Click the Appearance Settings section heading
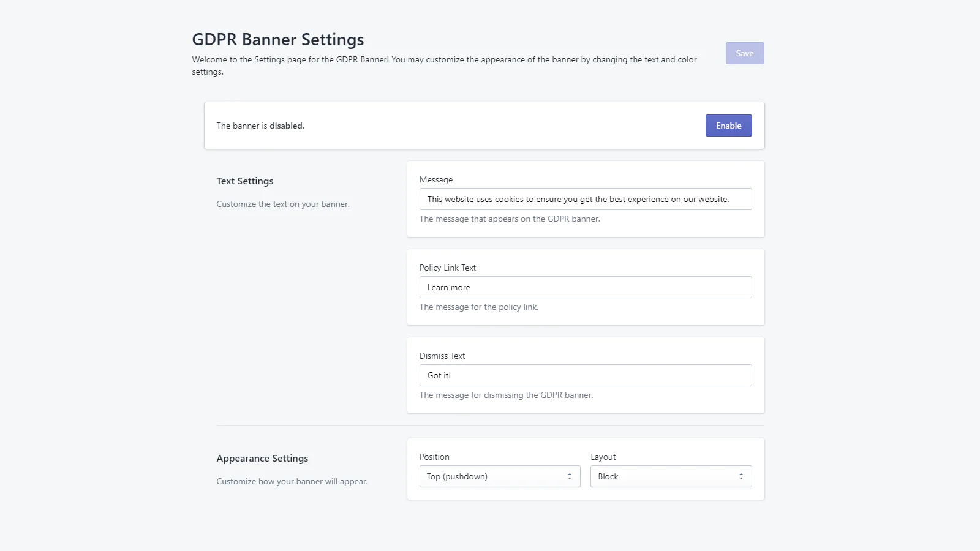 tap(262, 459)
